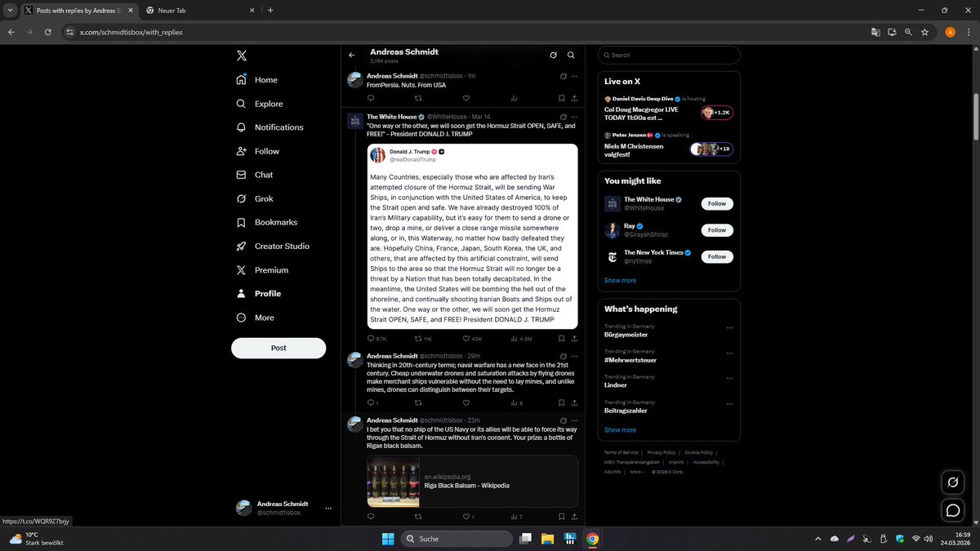The width and height of the screenshot is (980, 551).
Task: Like the Riga black balsam bet post
Action: pyautogui.click(x=468, y=517)
